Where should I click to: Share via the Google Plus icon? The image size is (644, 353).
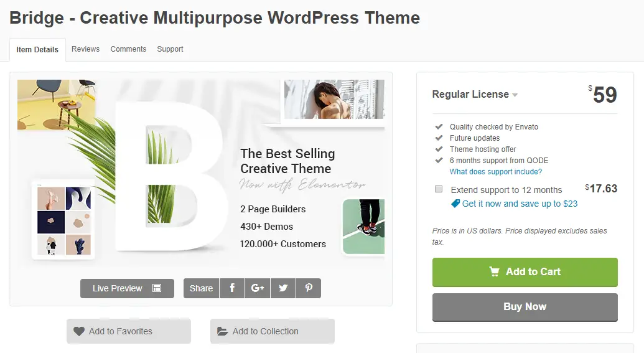[258, 288]
